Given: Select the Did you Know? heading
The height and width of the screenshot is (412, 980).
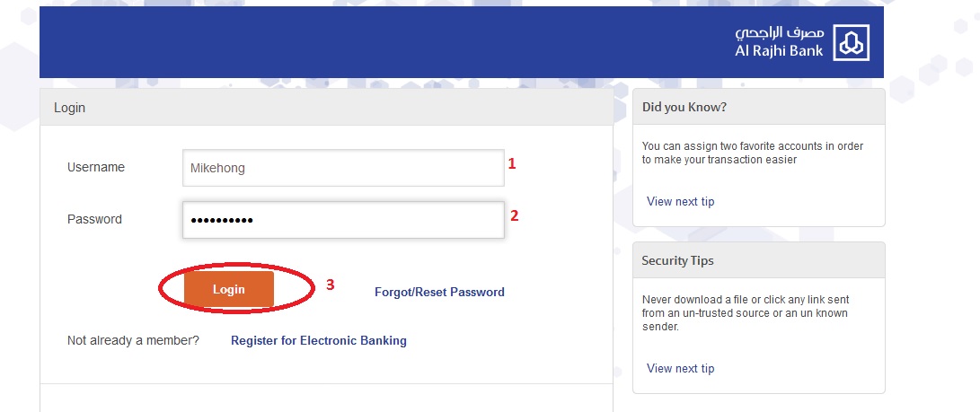Looking at the screenshot, I should pos(684,108).
